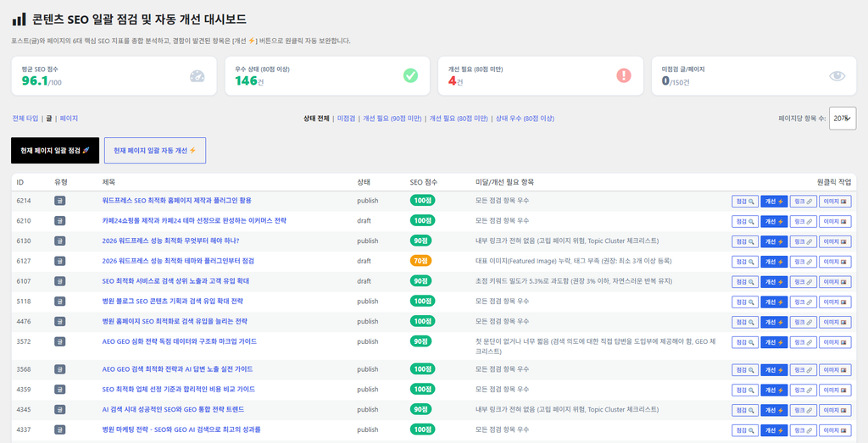
Task: Open post AEO GEO 심화 전략 독점 데이터
Action: (x=180, y=341)
